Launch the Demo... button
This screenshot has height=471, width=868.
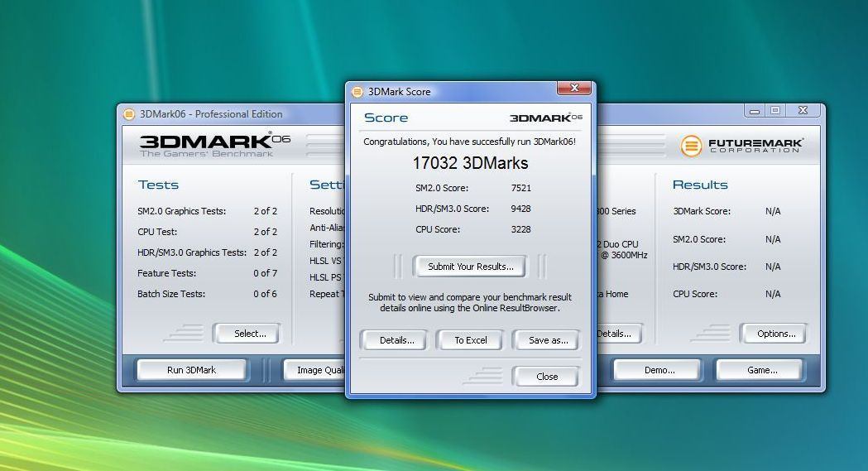pyautogui.click(x=659, y=370)
